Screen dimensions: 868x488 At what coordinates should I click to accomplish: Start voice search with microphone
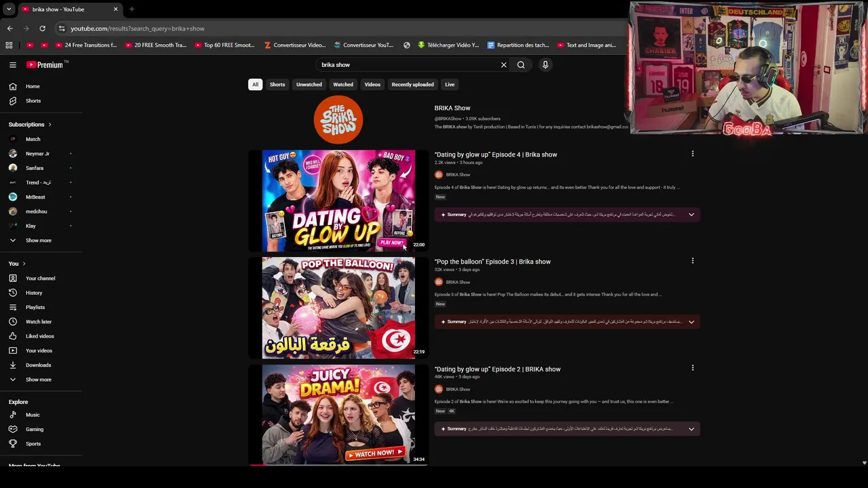545,65
